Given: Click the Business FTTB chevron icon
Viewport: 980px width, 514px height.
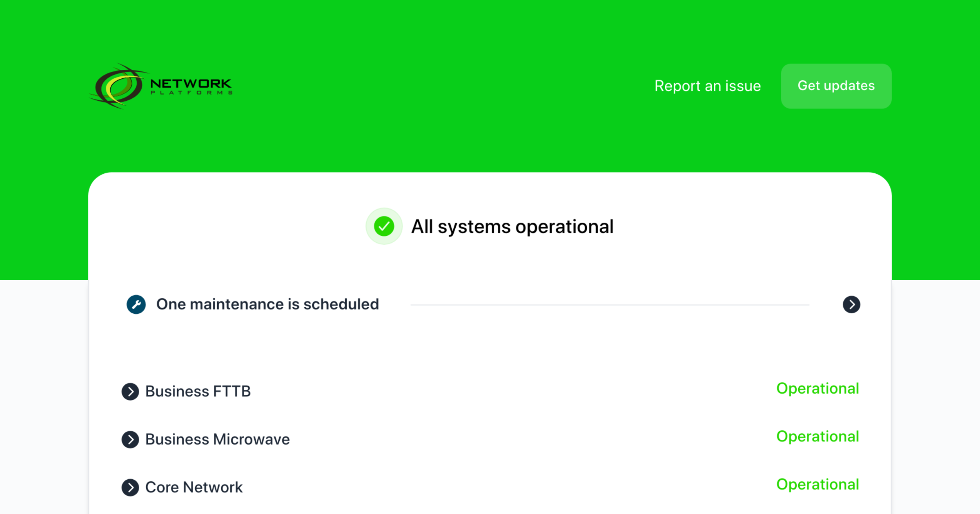Looking at the screenshot, I should [130, 392].
